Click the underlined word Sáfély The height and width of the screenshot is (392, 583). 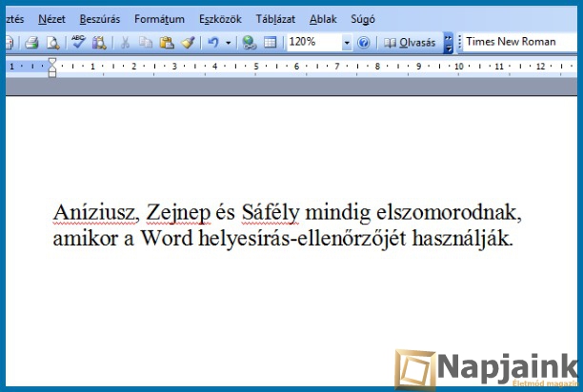point(271,214)
